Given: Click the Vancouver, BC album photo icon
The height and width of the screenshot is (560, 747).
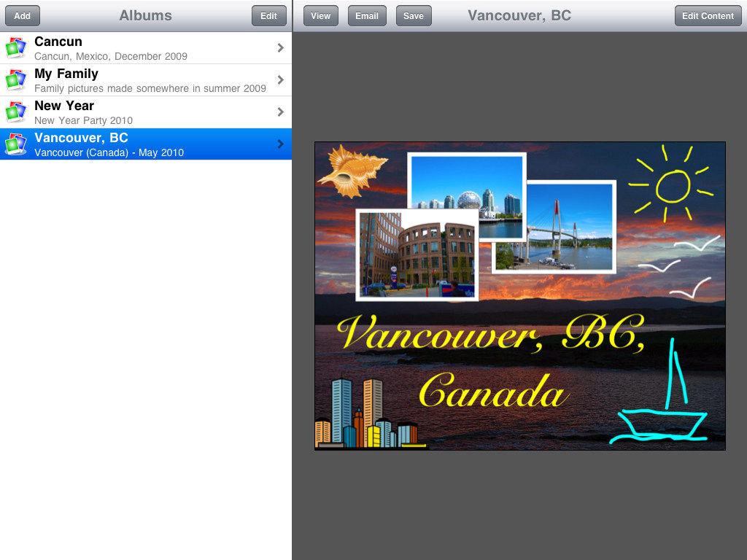Looking at the screenshot, I should click(16, 144).
